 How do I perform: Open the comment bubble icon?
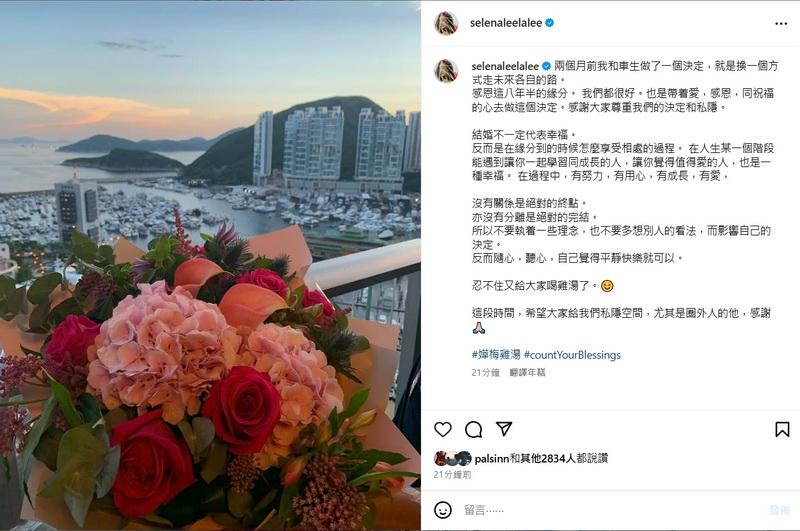pyautogui.click(x=473, y=429)
